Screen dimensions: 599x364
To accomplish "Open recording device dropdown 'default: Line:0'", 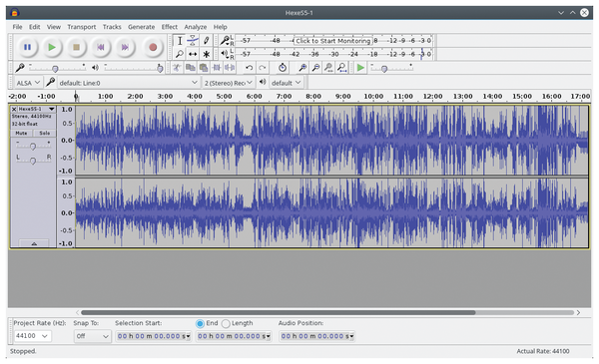I will tap(128, 83).
